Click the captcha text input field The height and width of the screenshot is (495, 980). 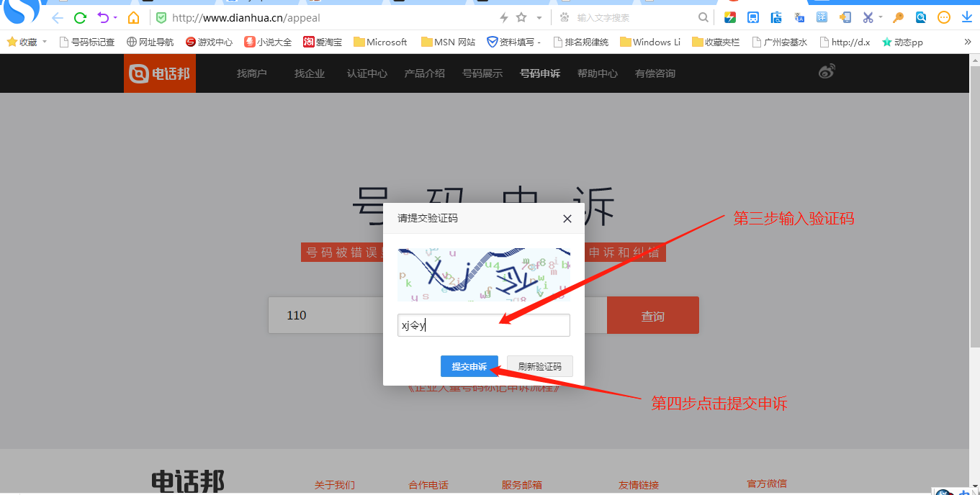(x=483, y=325)
